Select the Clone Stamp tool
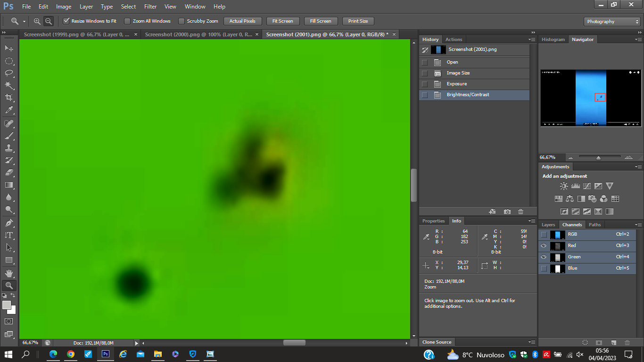This screenshot has height=362, width=644. click(9, 148)
